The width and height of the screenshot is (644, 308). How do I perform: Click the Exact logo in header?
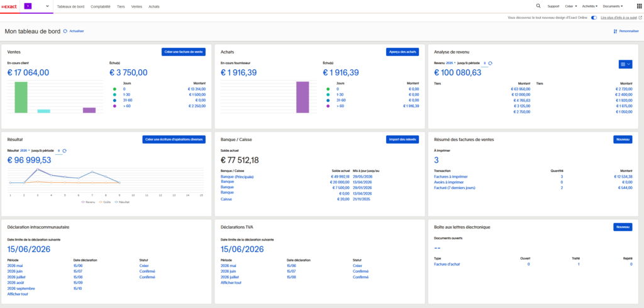[9, 6]
